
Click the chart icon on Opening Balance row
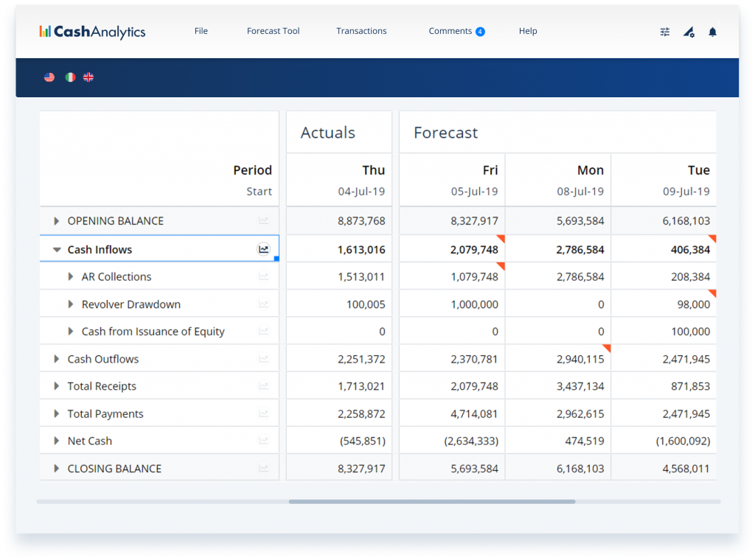click(x=263, y=221)
